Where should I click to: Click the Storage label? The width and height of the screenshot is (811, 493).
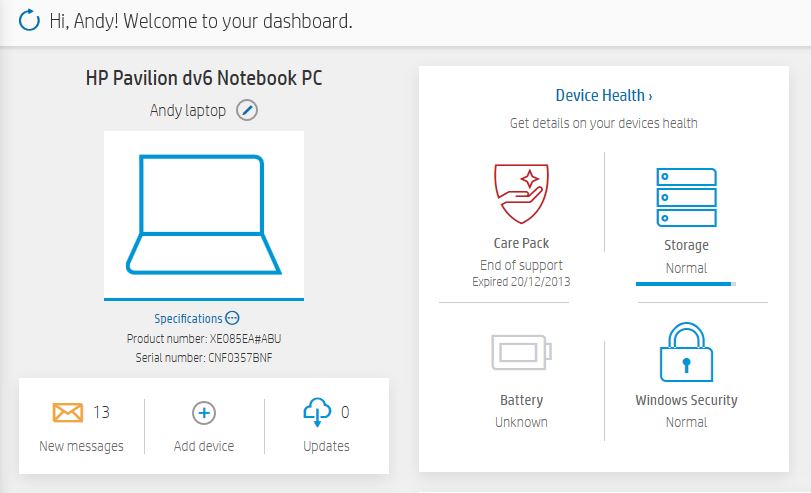tap(686, 245)
